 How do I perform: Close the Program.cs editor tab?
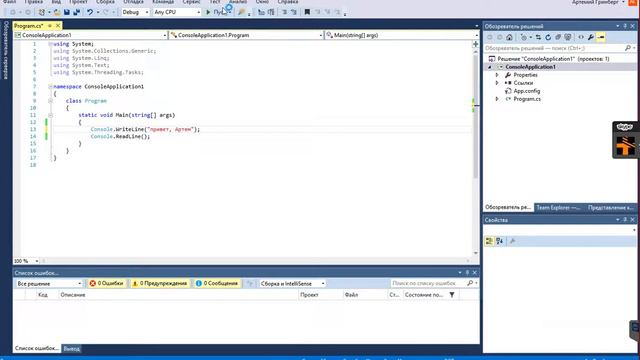[58, 26]
